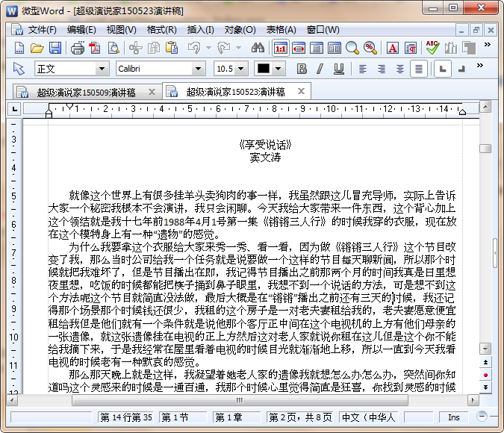
Task: Open the 窗口(W) menu
Action: point(323,30)
